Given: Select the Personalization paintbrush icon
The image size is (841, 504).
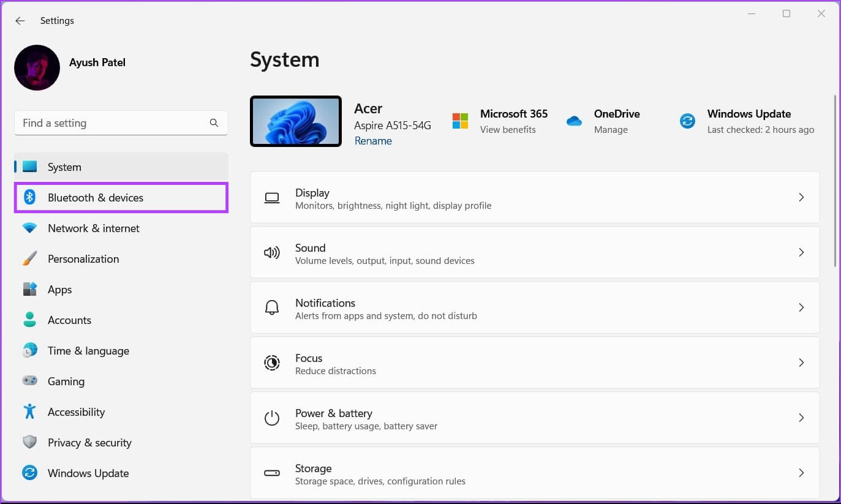Looking at the screenshot, I should point(29,258).
